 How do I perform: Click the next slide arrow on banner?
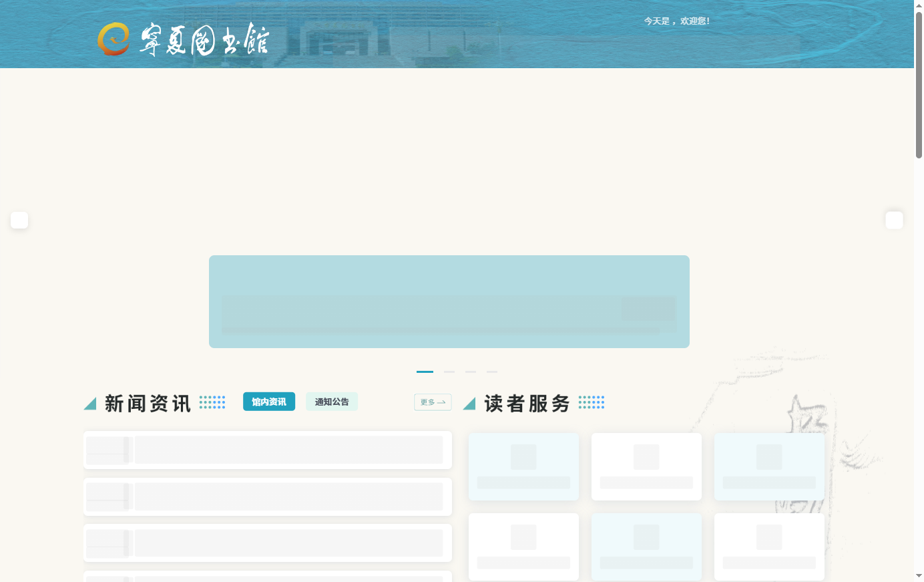click(x=894, y=220)
